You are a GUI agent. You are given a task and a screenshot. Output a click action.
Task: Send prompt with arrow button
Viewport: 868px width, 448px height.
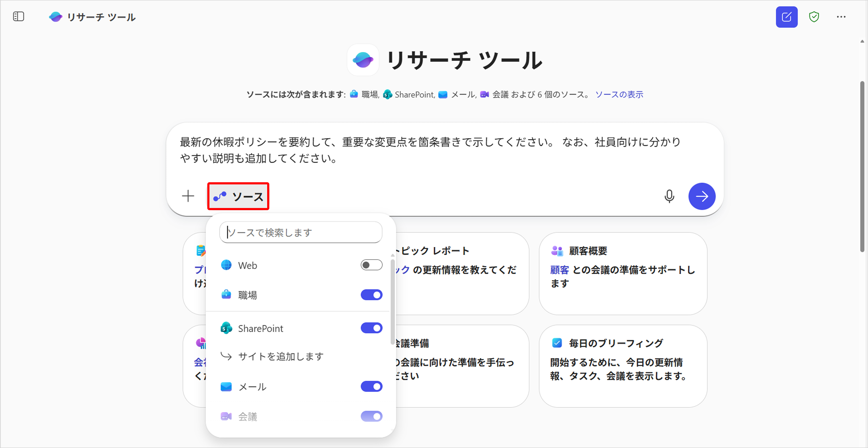click(702, 196)
